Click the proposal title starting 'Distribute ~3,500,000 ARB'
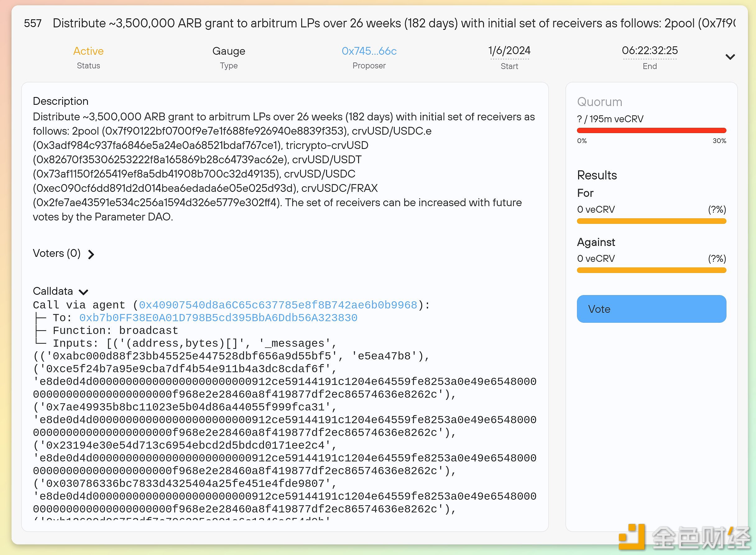 coord(394,23)
